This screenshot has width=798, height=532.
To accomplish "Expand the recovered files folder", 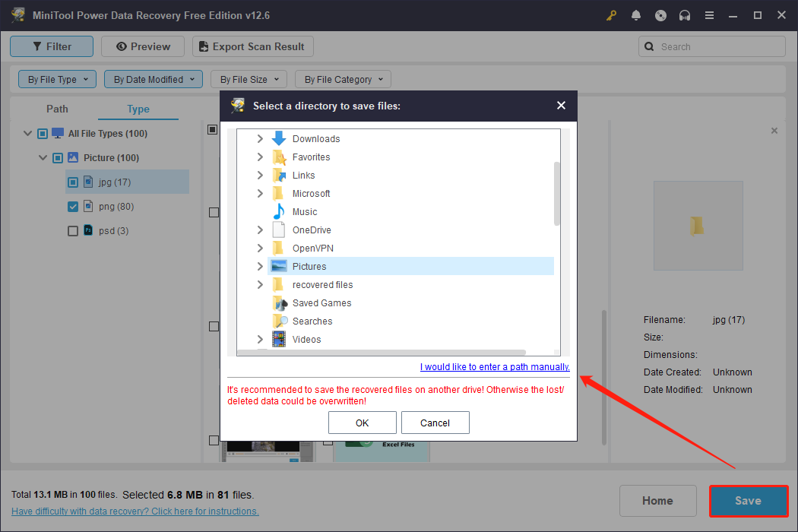I will [x=260, y=284].
